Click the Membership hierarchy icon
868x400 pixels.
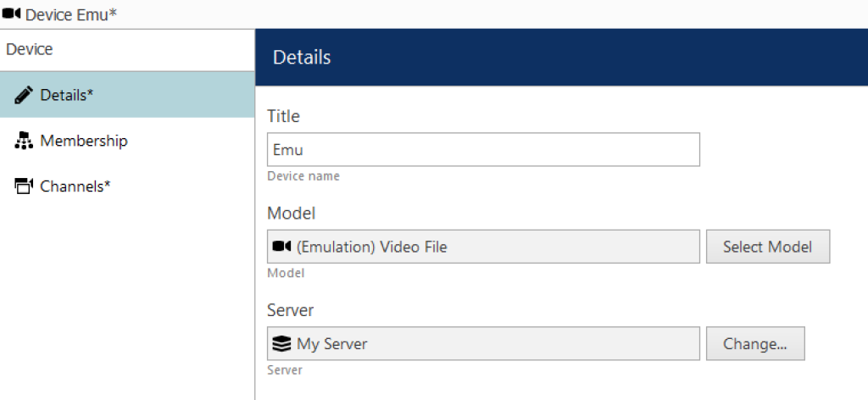23,142
